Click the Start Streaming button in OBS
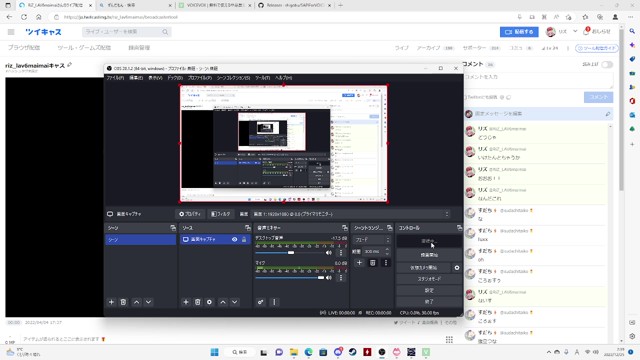This screenshot has height=360, width=640. tap(429, 241)
